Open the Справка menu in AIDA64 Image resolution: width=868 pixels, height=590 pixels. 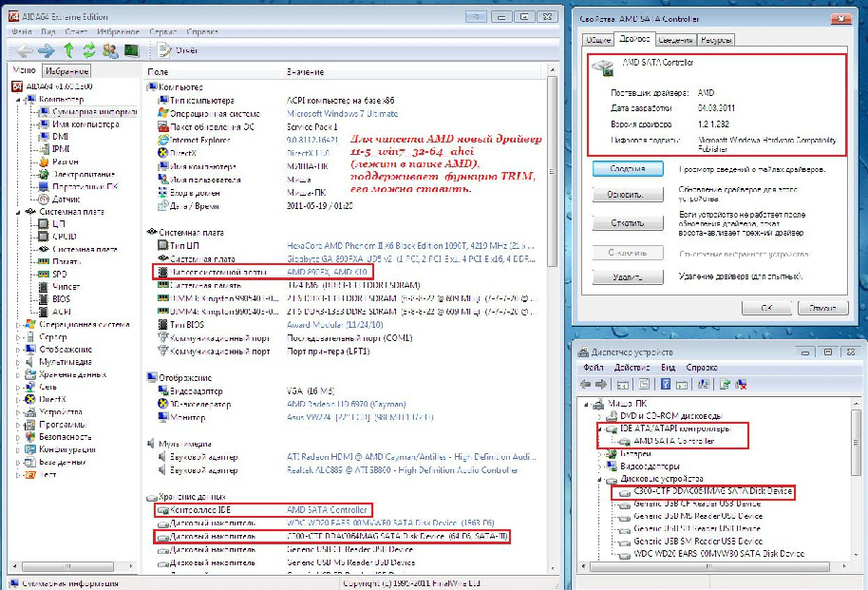click(x=202, y=31)
